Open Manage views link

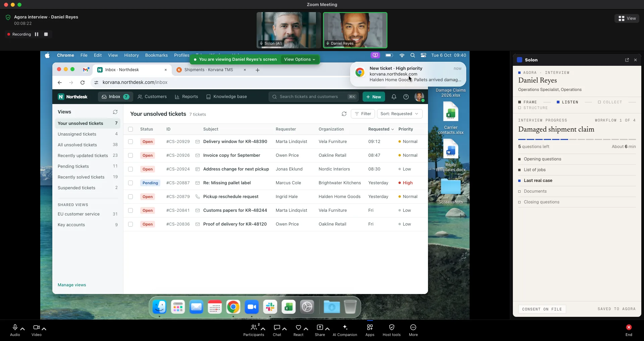point(72,285)
